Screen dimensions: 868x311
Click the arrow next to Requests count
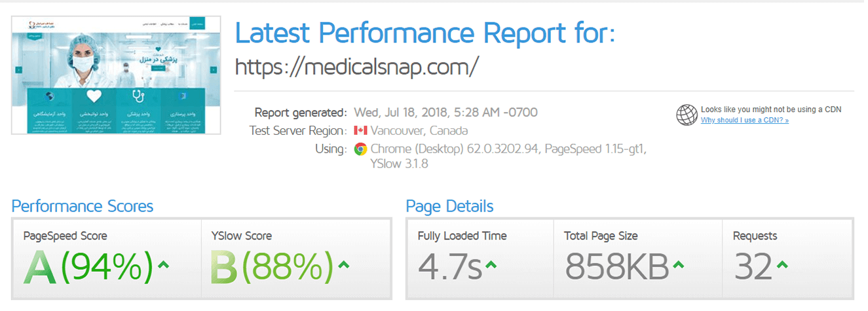tap(781, 265)
